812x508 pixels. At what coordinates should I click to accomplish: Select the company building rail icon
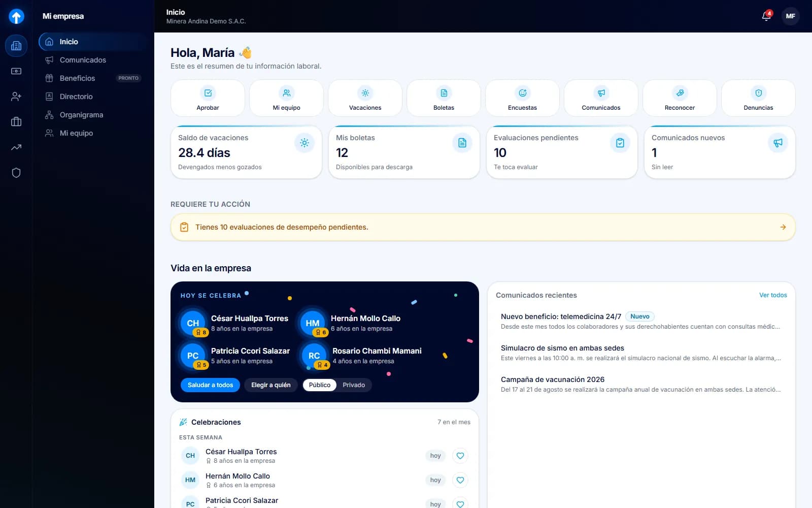(16, 46)
